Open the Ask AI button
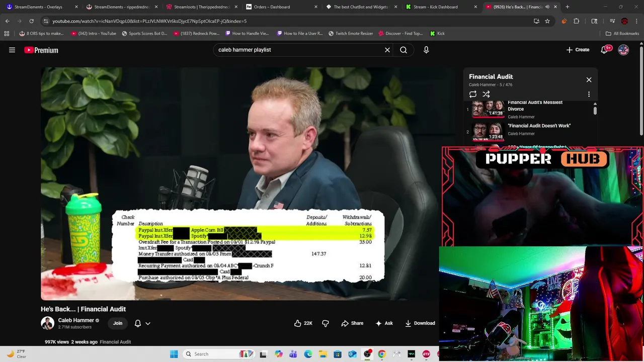The height and width of the screenshot is (362, 644). pos(384,323)
